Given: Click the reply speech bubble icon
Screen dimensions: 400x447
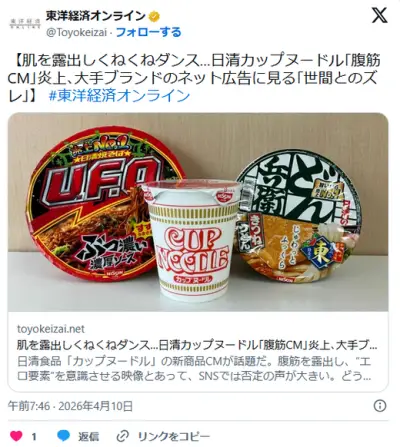Looking at the screenshot, I should coord(63,436).
